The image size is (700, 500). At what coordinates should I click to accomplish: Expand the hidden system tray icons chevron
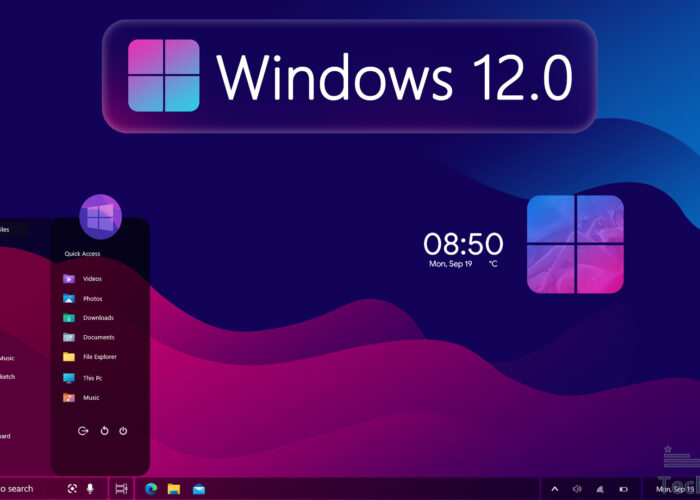coord(554,489)
